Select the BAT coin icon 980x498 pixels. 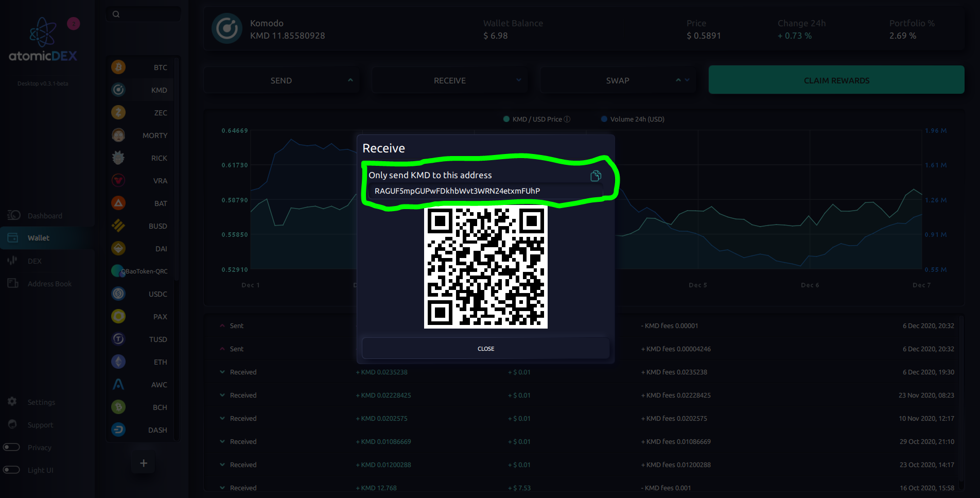tap(118, 203)
